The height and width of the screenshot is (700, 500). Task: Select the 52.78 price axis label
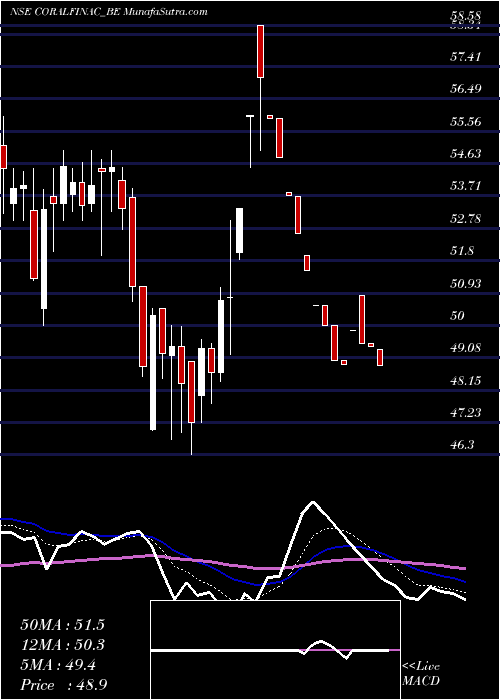tap(466, 218)
